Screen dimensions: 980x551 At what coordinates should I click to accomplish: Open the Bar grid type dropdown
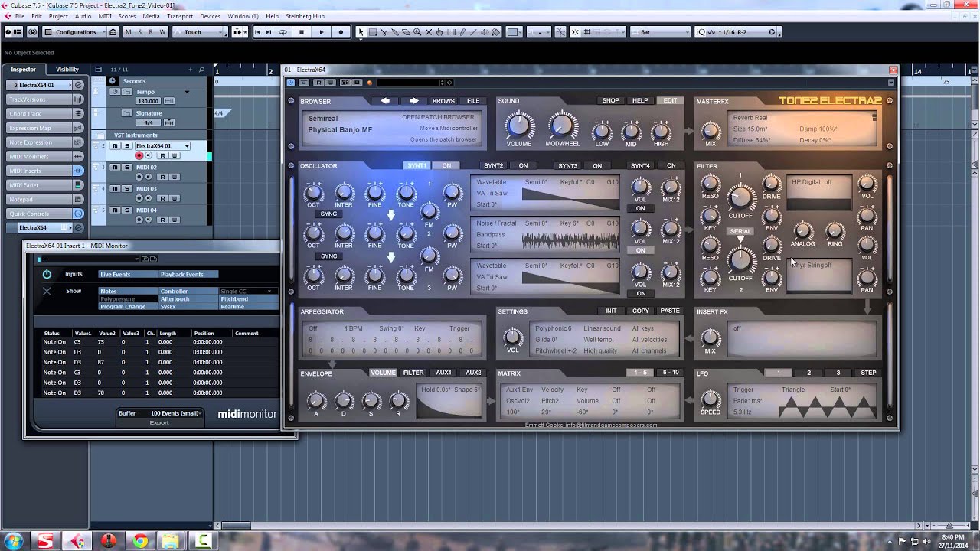point(660,32)
